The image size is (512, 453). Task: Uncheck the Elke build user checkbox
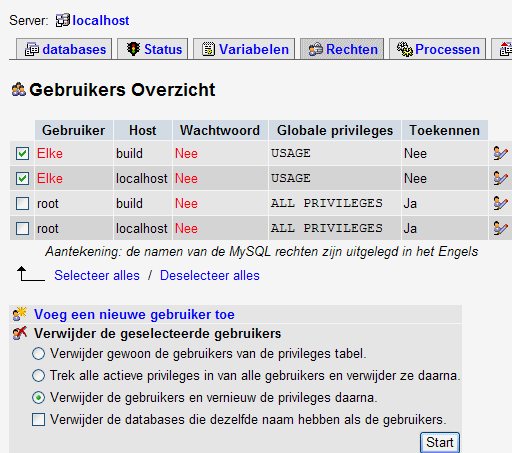click(x=22, y=154)
